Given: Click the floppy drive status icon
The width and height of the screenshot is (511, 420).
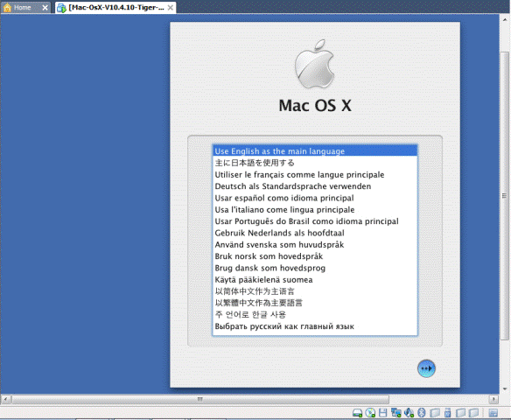Looking at the screenshot, I should (x=383, y=413).
